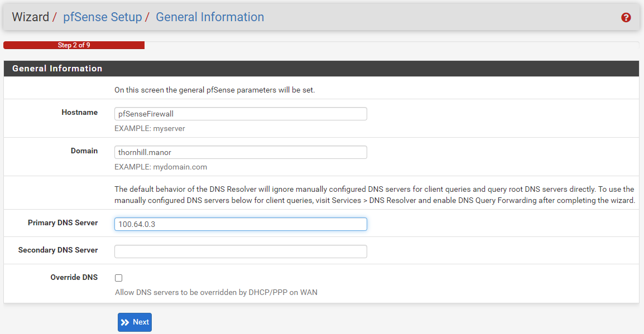Click the Override DNS label text
Image resolution: width=644 pixels, height=334 pixels.
tap(74, 277)
